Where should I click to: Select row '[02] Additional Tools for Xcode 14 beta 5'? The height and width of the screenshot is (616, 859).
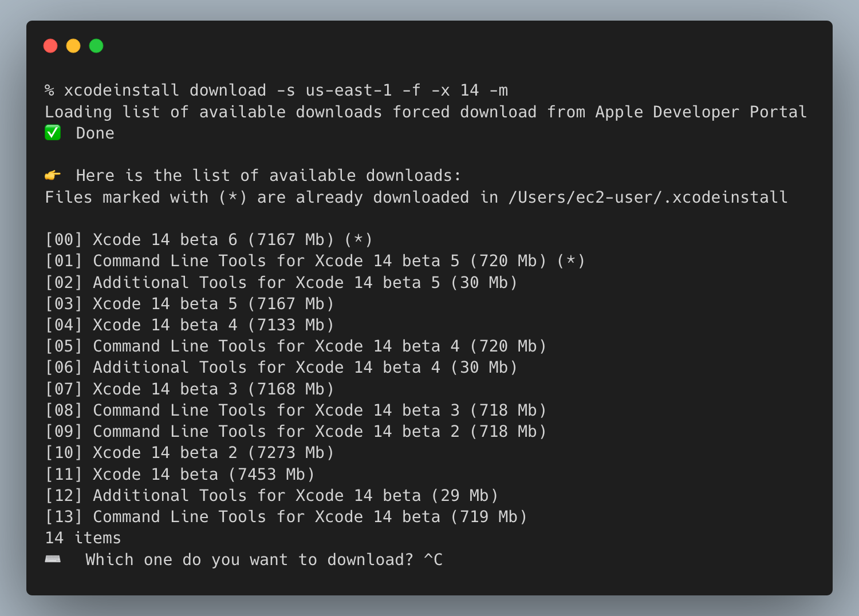point(281,283)
